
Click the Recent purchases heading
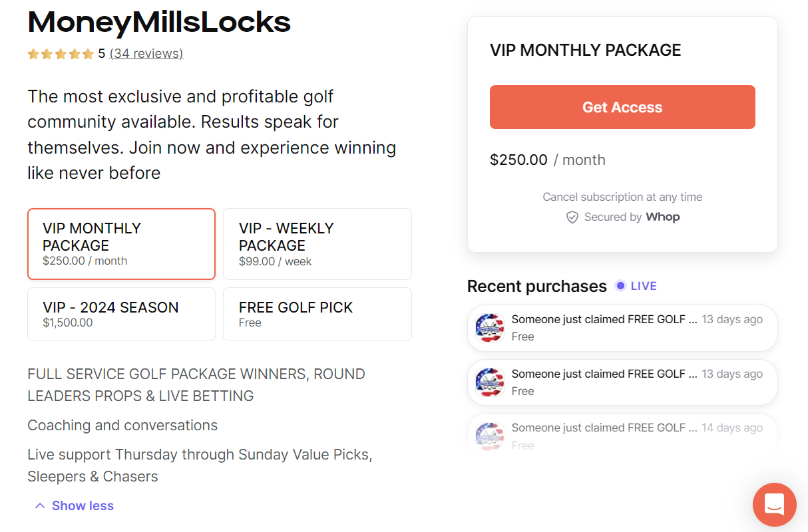(536, 286)
